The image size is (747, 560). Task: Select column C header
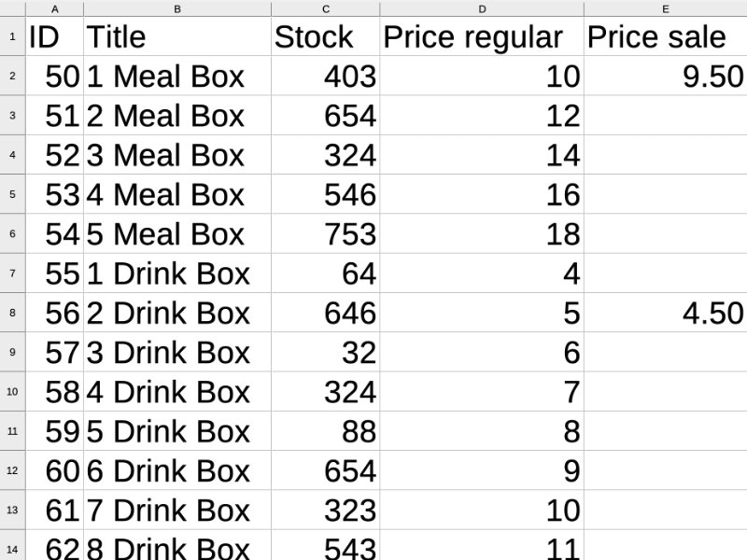pos(325,8)
